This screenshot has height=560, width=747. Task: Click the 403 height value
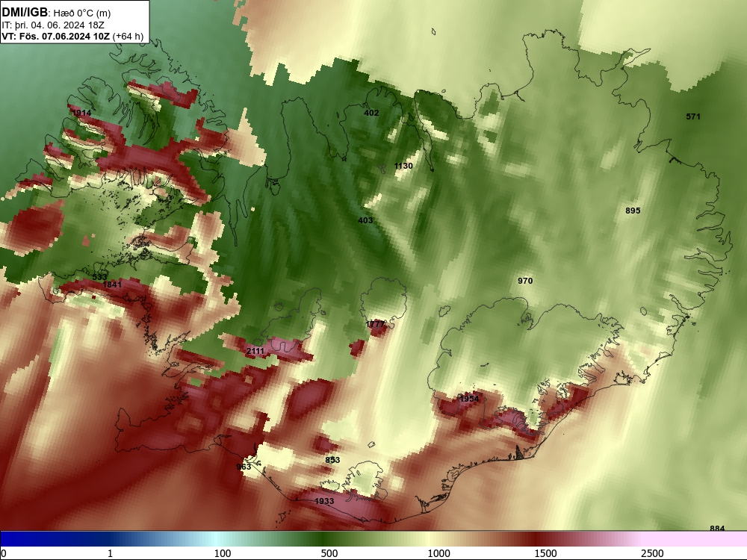point(365,220)
